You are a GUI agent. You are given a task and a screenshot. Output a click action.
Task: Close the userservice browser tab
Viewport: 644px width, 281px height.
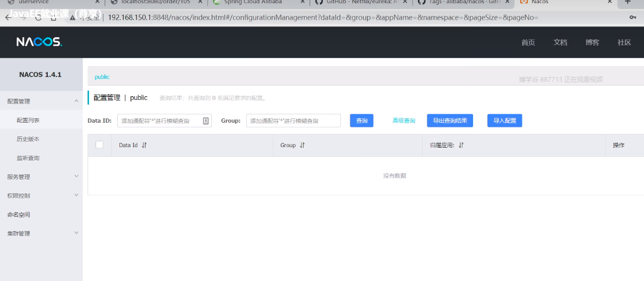(x=96, y=2)
